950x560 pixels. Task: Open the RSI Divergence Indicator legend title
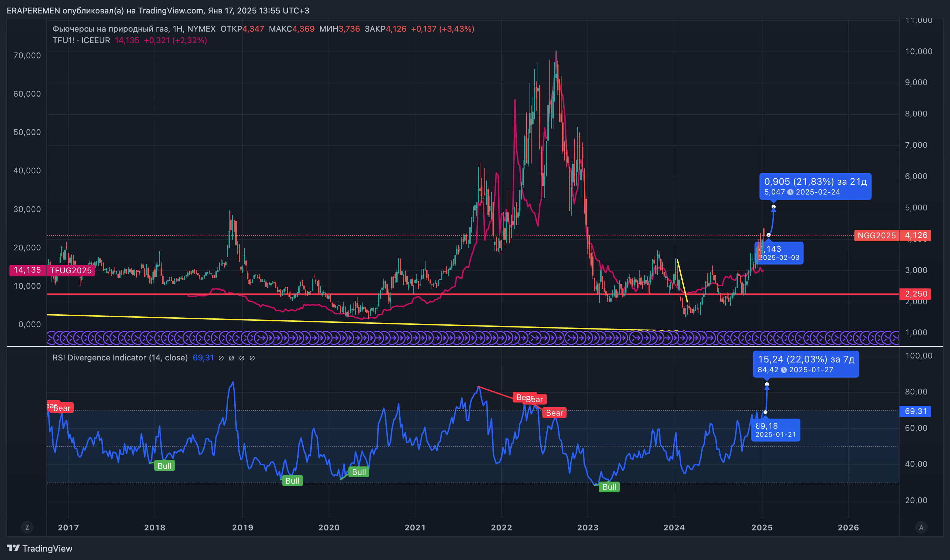pyautogui.click(x=120, y=357)
